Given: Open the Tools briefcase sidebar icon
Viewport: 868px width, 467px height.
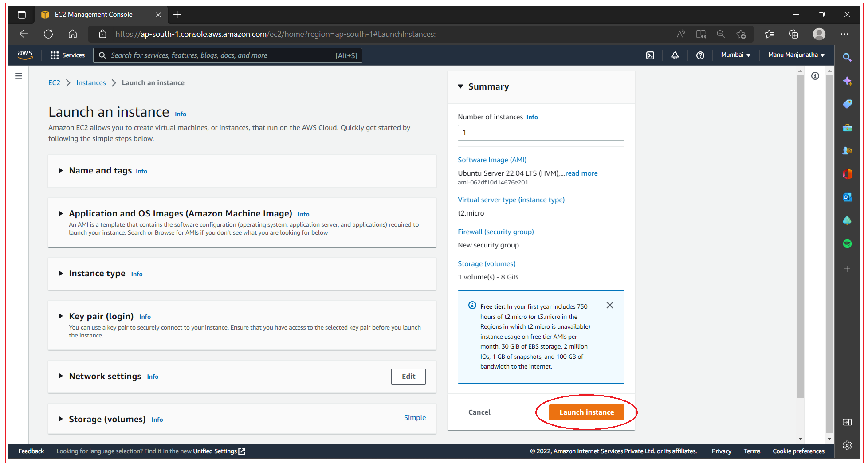Looking at the screenshot, I should (x=847, y=128).
